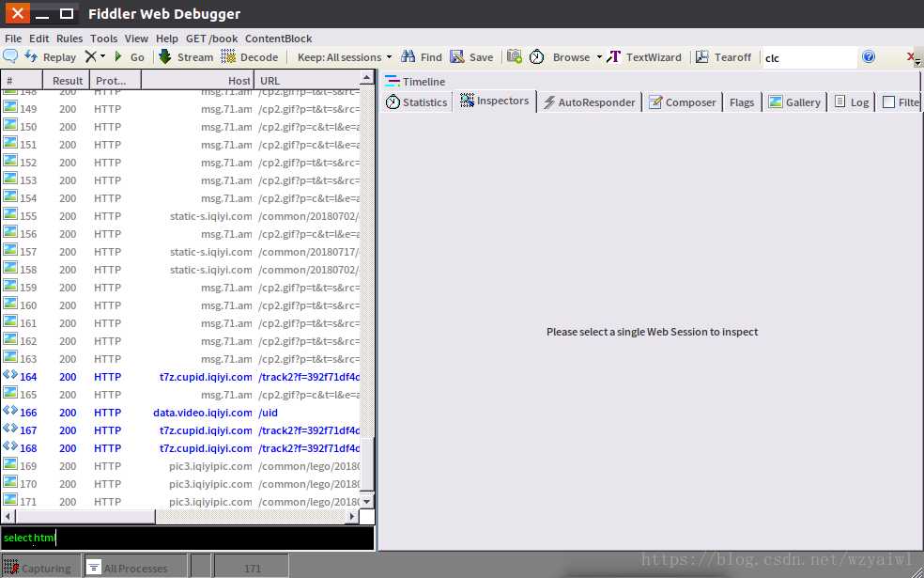Click the Save toolbar button

coord(471,57)
